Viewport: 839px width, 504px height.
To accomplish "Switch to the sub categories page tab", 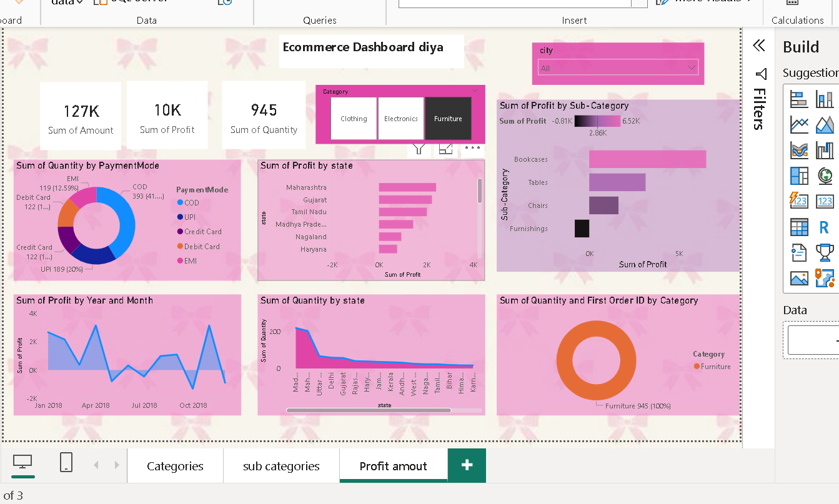I will coord(280,465).
